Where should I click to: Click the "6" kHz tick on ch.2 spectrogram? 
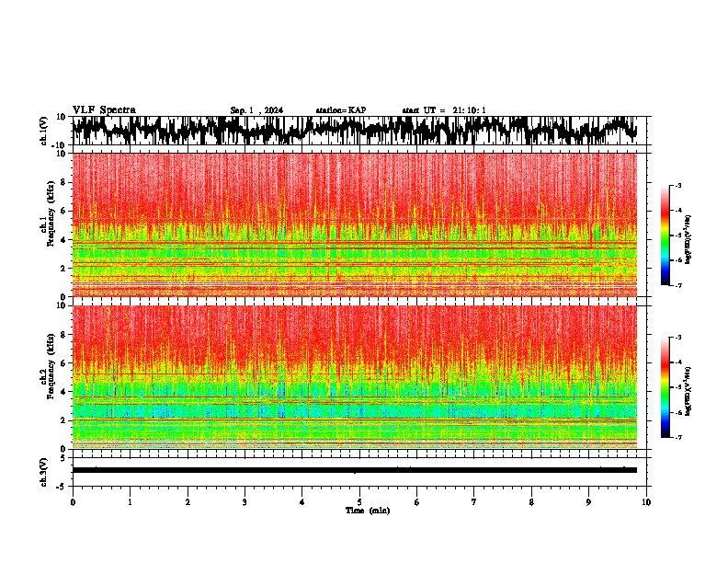(x=63, y=363)
